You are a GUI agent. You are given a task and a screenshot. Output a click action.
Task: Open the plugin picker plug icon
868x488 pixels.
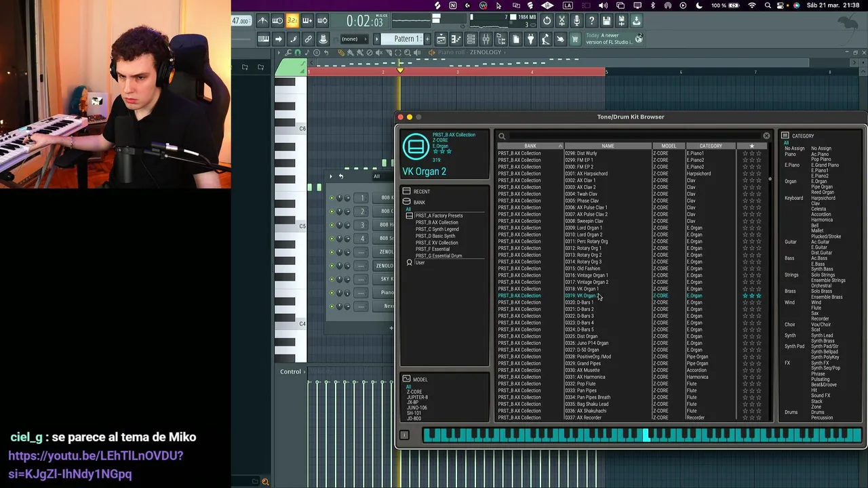(530, 39)
